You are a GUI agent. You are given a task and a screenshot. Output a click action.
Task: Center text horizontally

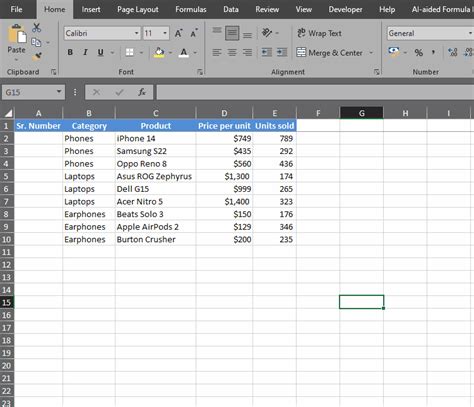(232, 52)
